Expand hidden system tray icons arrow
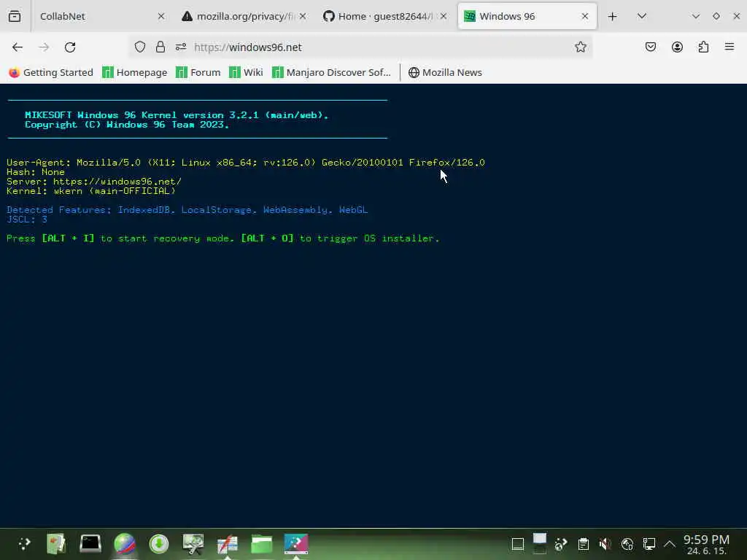 coord(670,544)
